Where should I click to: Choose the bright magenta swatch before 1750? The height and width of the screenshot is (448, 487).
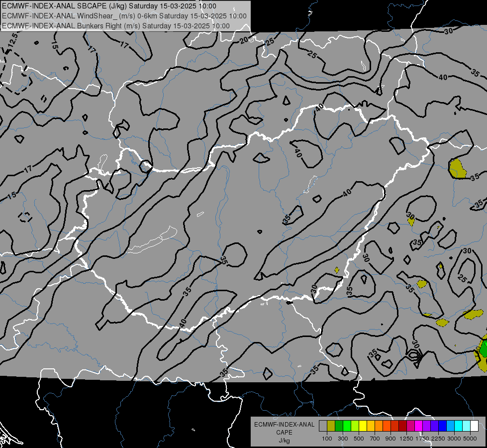click(x=419, y=426)
